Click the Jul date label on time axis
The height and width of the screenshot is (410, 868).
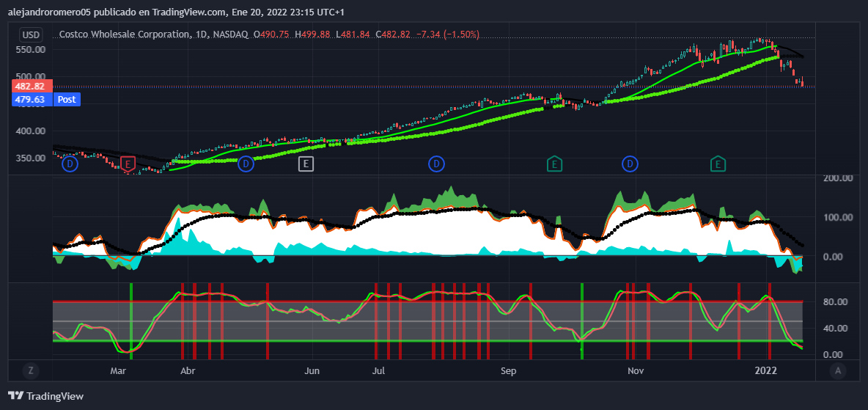(378, 370)
